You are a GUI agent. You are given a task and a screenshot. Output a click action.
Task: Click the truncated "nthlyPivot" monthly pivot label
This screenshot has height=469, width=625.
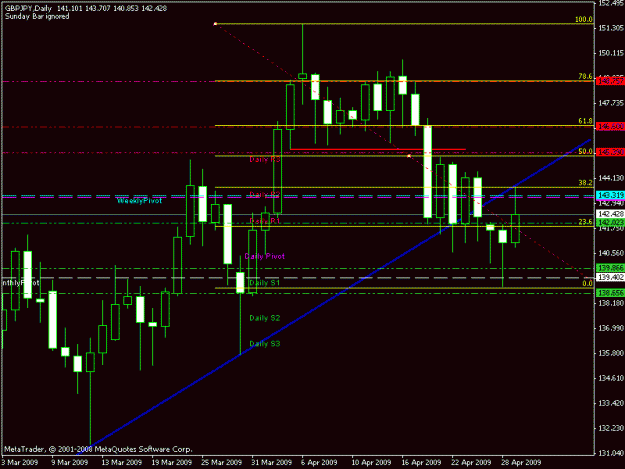tap(21, 283)
